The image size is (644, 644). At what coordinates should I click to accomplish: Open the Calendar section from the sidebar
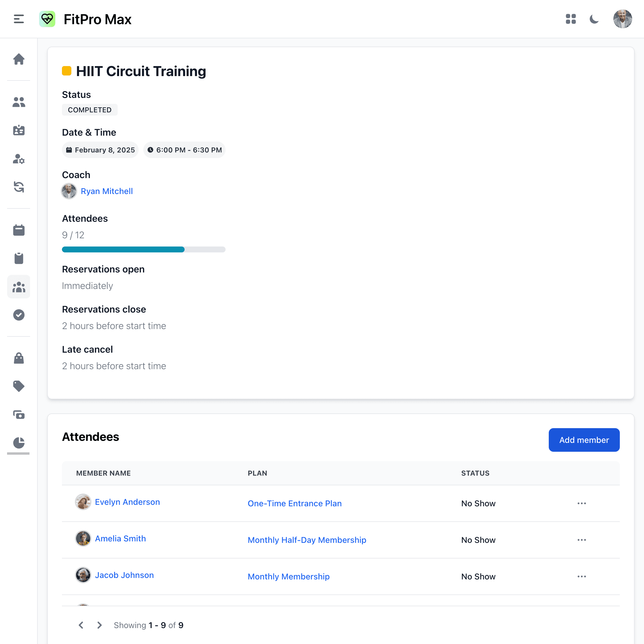19,230
